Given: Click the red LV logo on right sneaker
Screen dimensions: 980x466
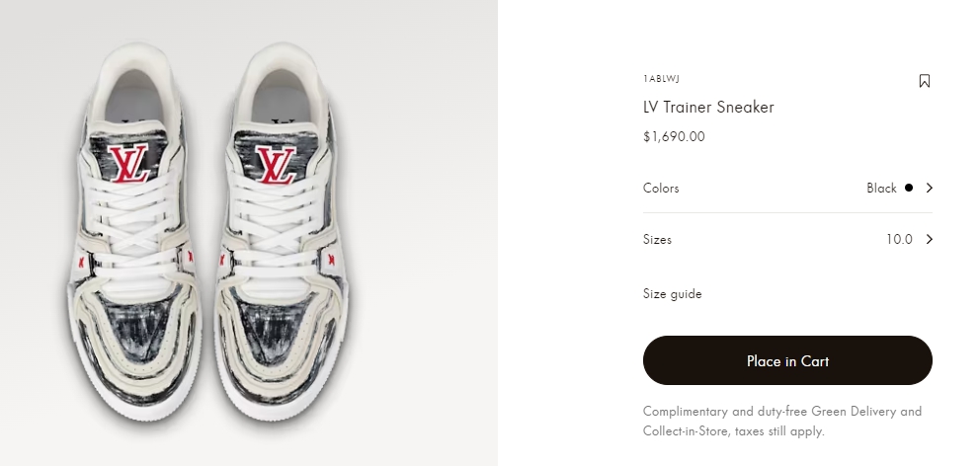Looking at the screenshot, I should (276, 163).
